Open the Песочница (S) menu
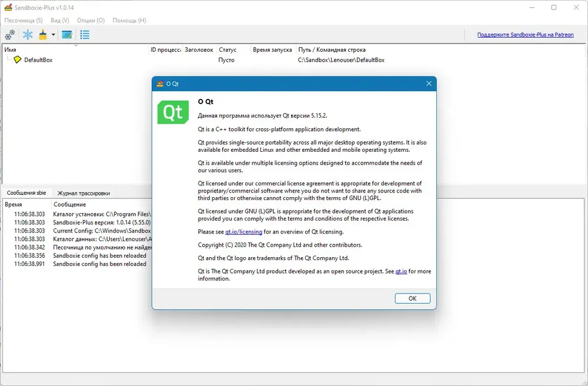Image resolution: width=588 pixels, height=386 pixels. click(24, 20)
